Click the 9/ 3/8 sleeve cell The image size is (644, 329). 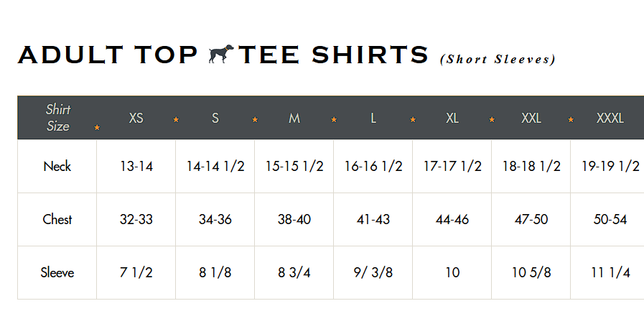[x=373, y=272]
